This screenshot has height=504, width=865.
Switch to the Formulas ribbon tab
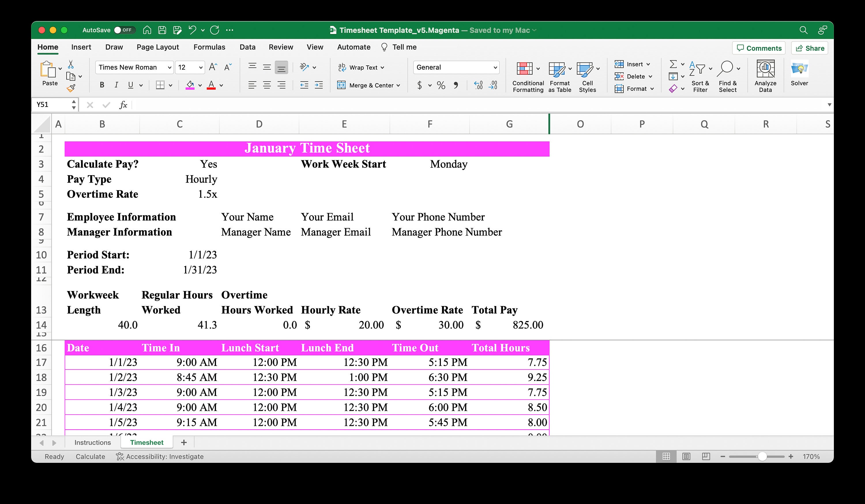pos(209,47)
